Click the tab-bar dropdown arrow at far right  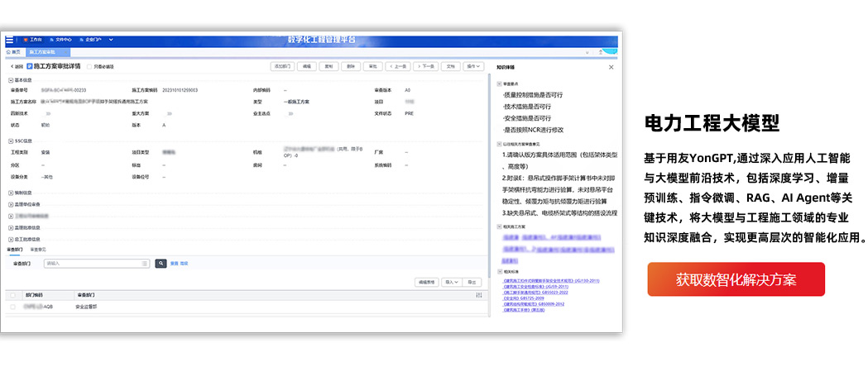(587, 52)
